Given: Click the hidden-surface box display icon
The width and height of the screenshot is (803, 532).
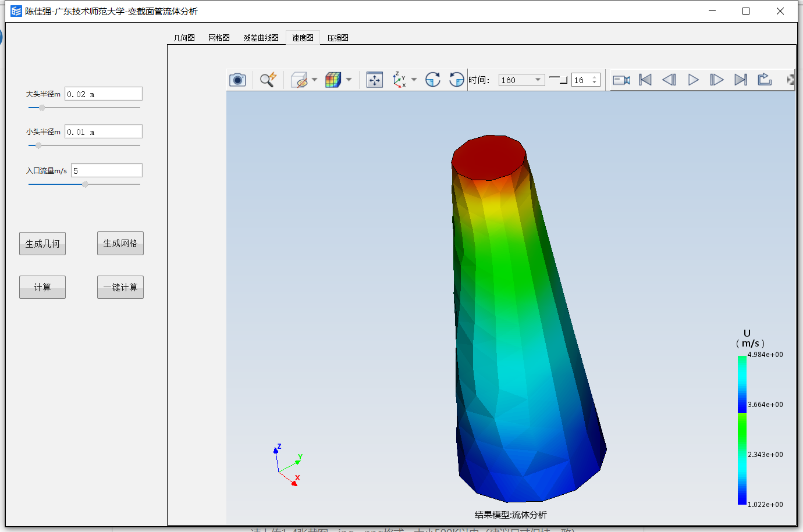Looking at the screenshot, I should pos(299,80).
